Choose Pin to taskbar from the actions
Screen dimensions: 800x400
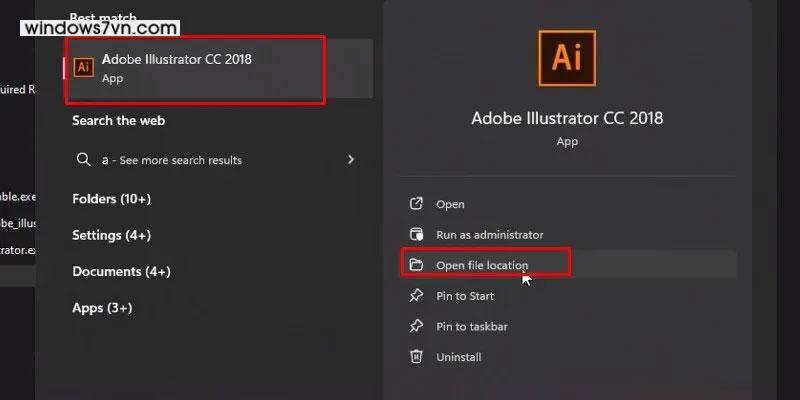click(473, 327)
